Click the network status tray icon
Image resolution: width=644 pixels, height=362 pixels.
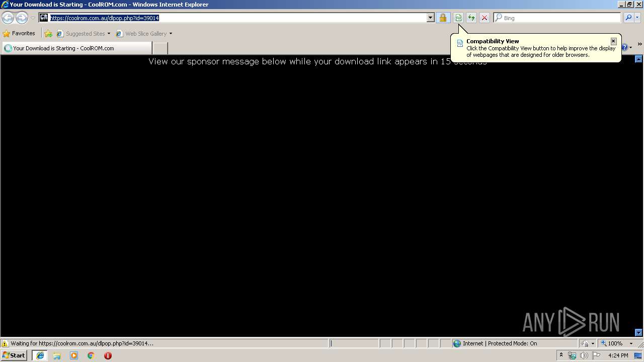tap(572, 355)
